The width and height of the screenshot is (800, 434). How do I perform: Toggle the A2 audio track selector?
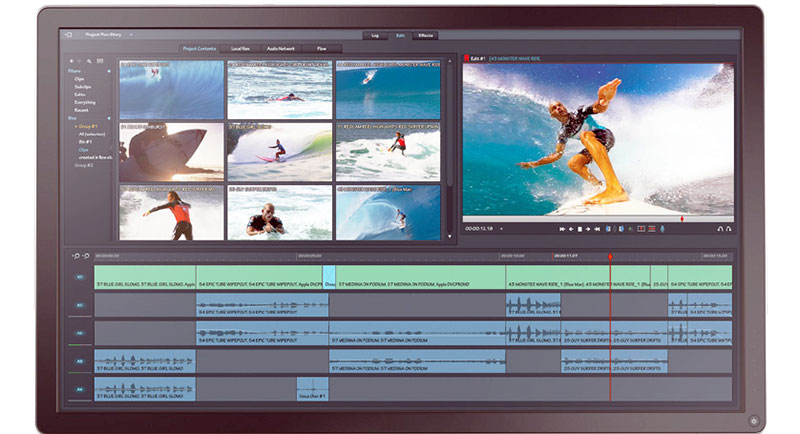click(80, 333)
